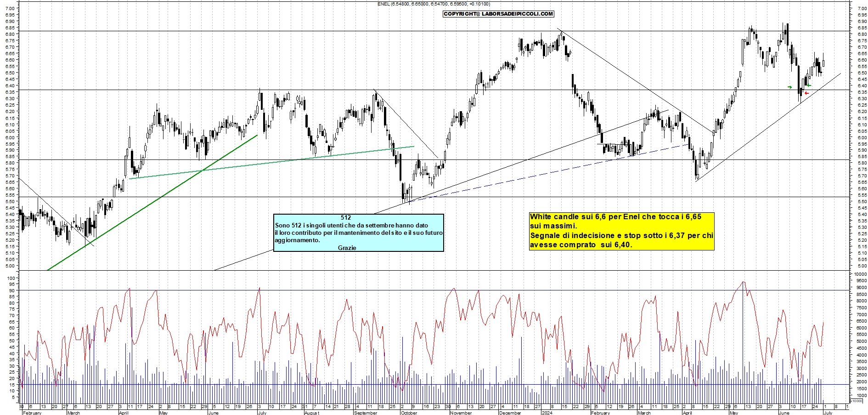This screenshot has width=868, height=415.
Task: Click the 'December' month label on time axis
Action: pyautogui.click(x=510, y=413)
